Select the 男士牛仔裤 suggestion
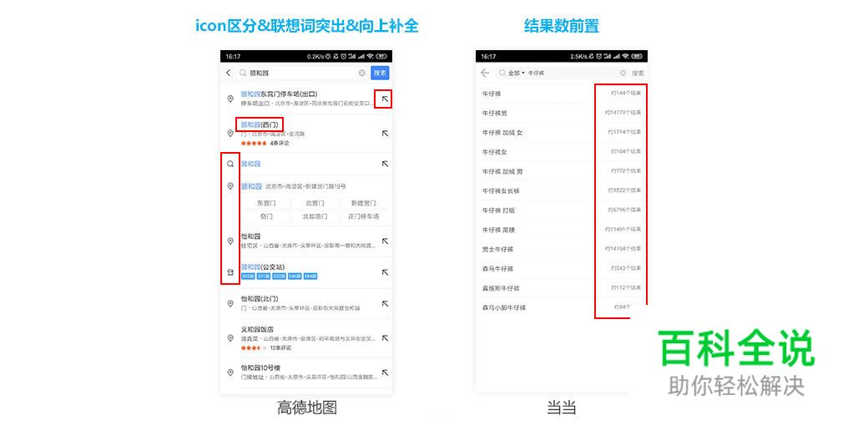 [562, 249]
